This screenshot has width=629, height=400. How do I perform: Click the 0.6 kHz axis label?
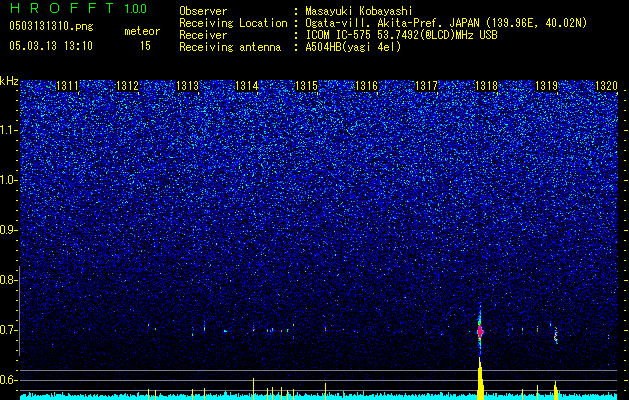8,380
